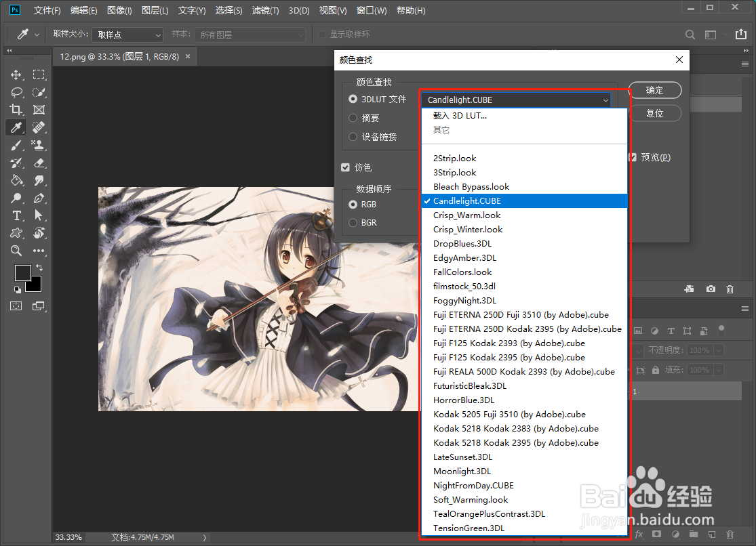Select the Hand tool
Screen dimensions: 756x546
tap(39, 233)
